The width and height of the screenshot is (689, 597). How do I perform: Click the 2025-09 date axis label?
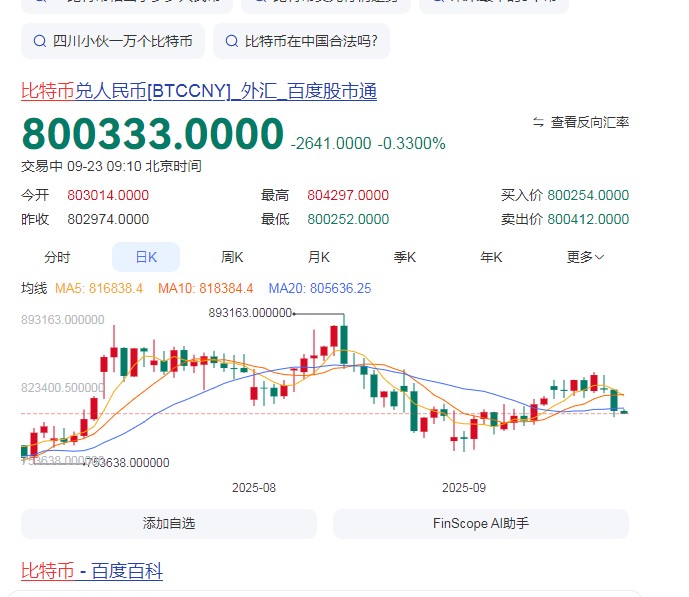[x=464, y=488]
